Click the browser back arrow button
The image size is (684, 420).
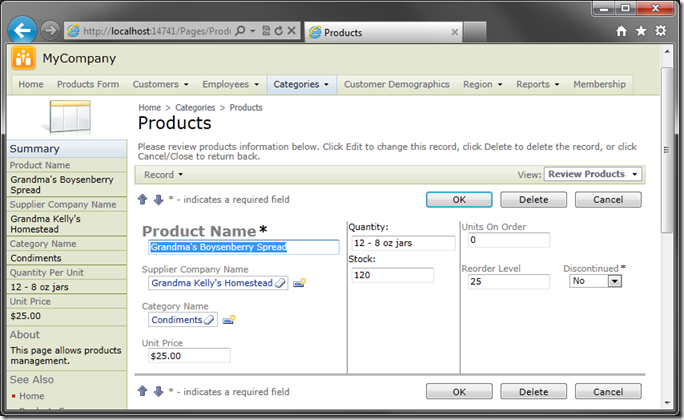pyautogui.click(x=22, y=30)
